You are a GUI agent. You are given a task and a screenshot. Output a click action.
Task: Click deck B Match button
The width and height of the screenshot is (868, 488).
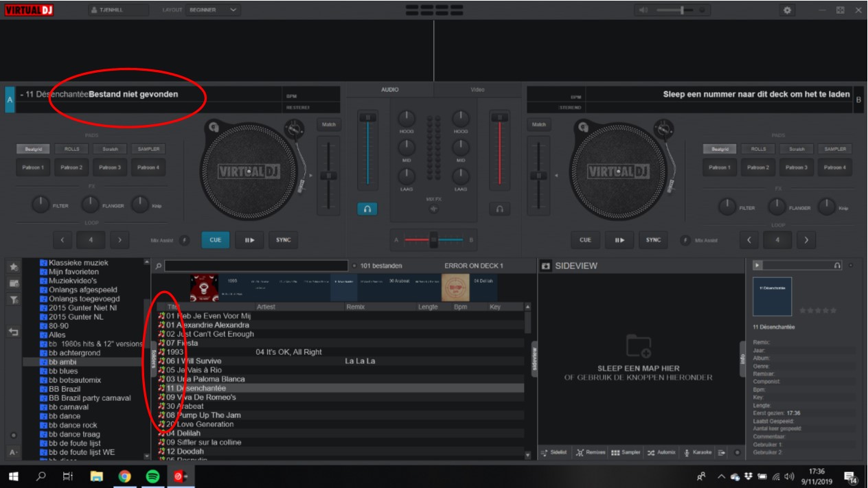(539, 124)
